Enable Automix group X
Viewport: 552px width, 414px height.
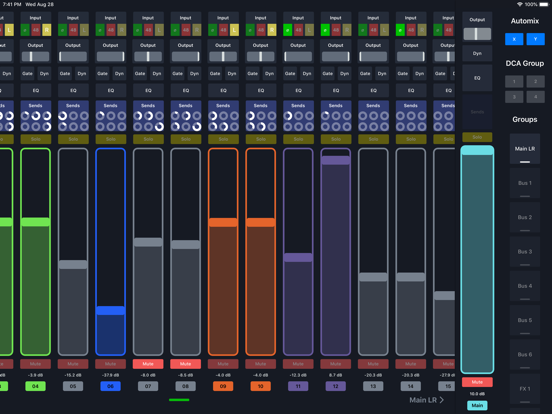[514, 39]
